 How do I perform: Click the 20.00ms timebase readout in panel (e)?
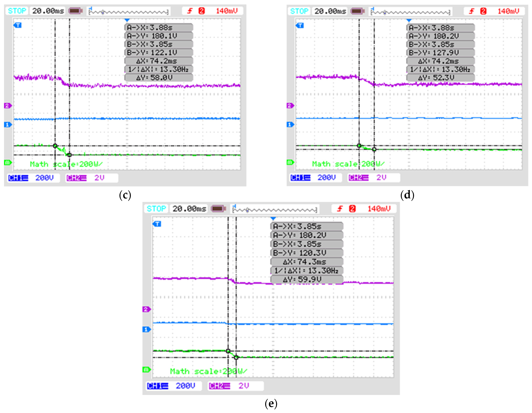tap(189, 209)
